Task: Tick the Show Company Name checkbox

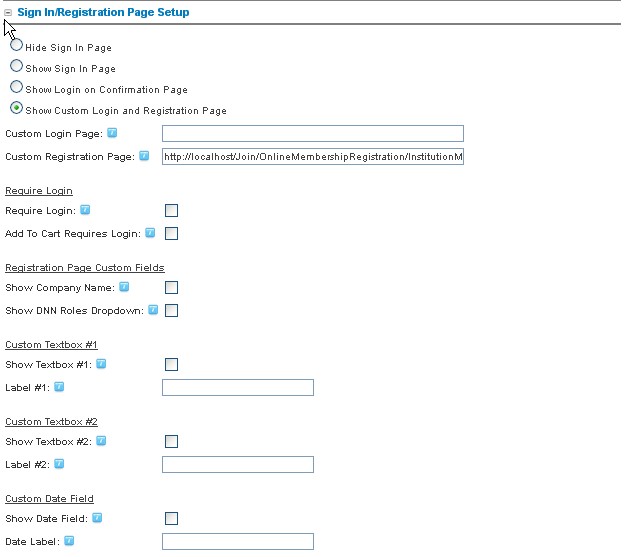Action: point(171,287)
